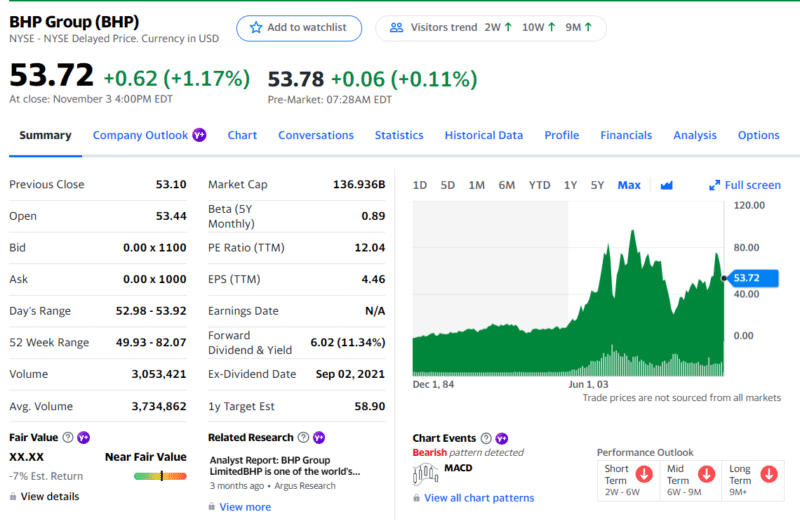Image resolution: width=800 pixels, height=531 pixels.
Task: Click the 1y Target Est value 58.90
Action: (370, 406)
